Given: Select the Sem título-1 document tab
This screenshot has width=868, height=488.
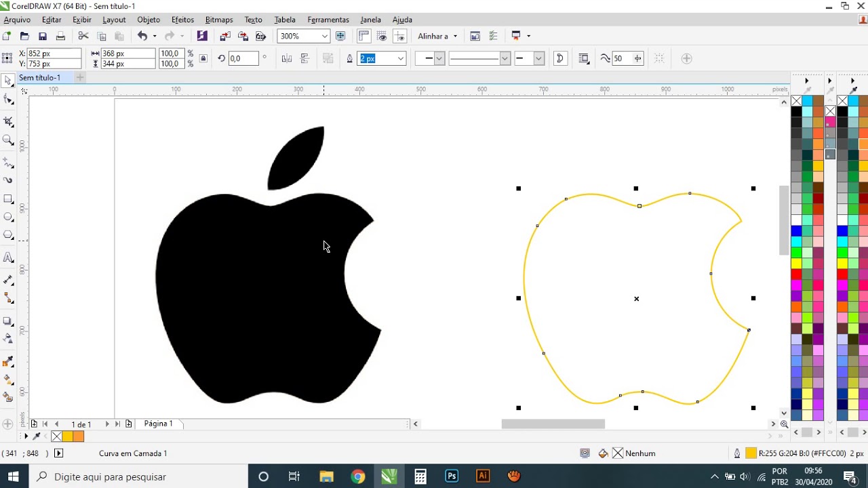Looking at the screenshot, I should pyautogui.click(x=39, y=77).
